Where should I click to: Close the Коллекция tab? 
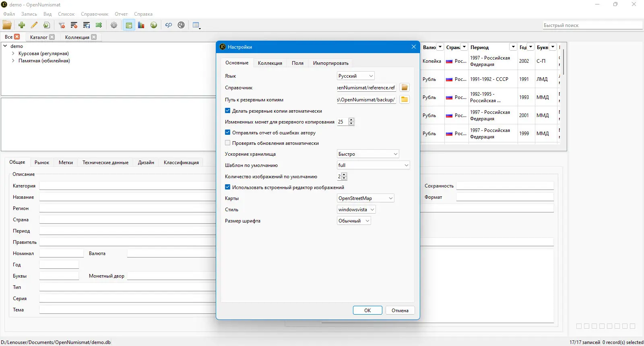coord(94,37)
